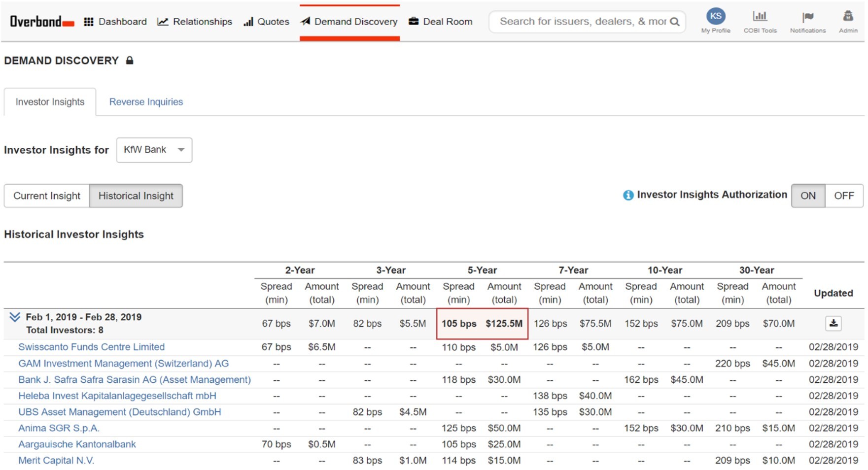Switch to Current Insight view
Screen dimensions: 868x470
[47, 196]
